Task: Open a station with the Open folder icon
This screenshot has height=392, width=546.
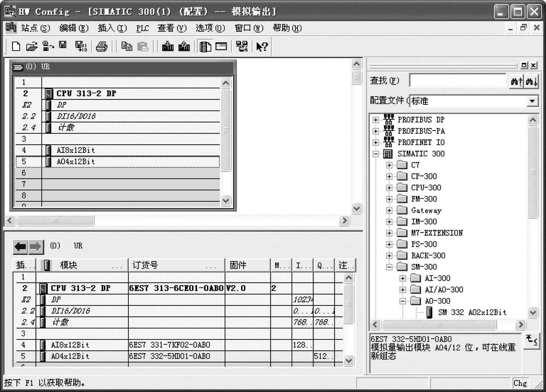Action: pos(31,46)
